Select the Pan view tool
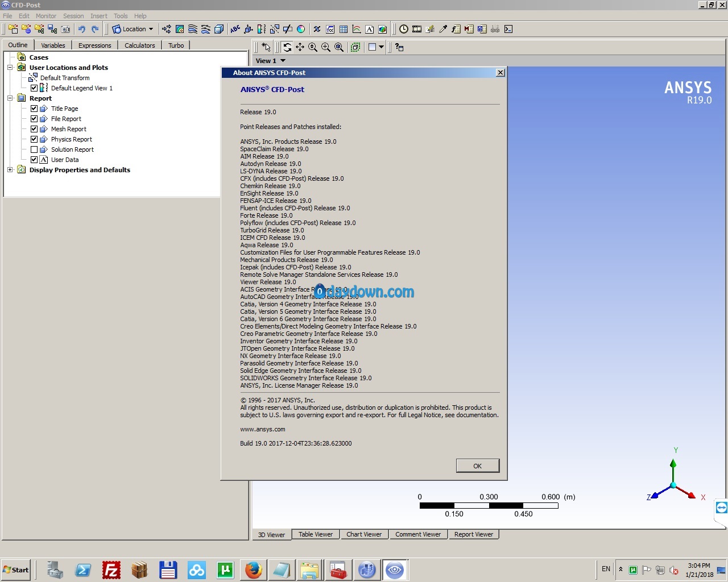728x582 pixels. (x=300, y=47)
